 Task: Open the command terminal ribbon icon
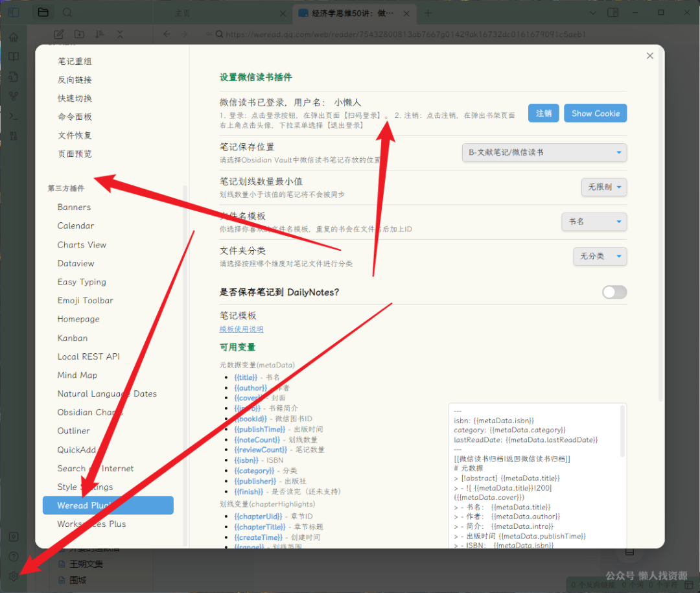click(x=14, y=116)
